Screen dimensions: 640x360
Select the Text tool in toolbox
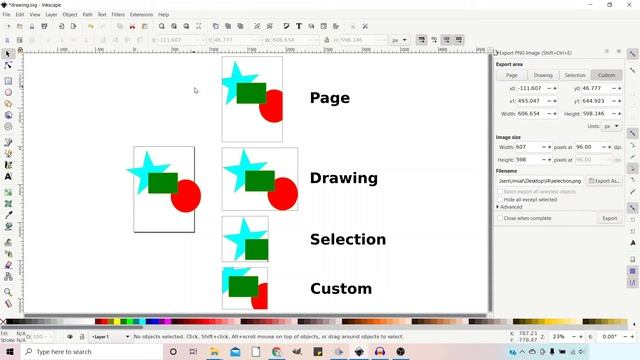[x=8, y=176]
